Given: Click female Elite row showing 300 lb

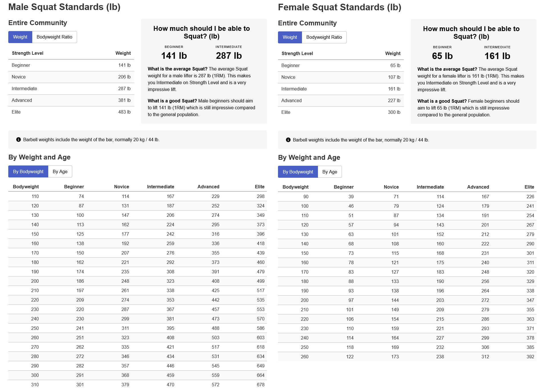Looking at the screenshot, I should [341, 112].
